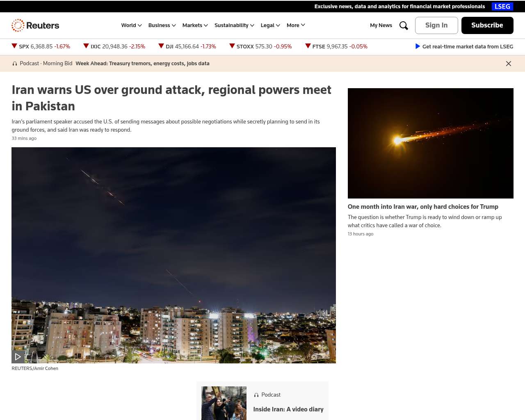Play the video on main story image
This screenshot has width=525, height=420.
coord(18,356)
